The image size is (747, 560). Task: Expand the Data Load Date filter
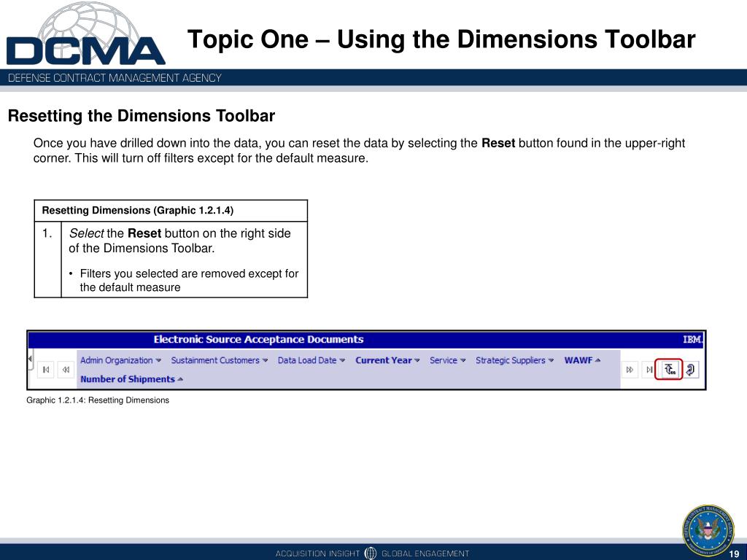[x=311, y=360]
